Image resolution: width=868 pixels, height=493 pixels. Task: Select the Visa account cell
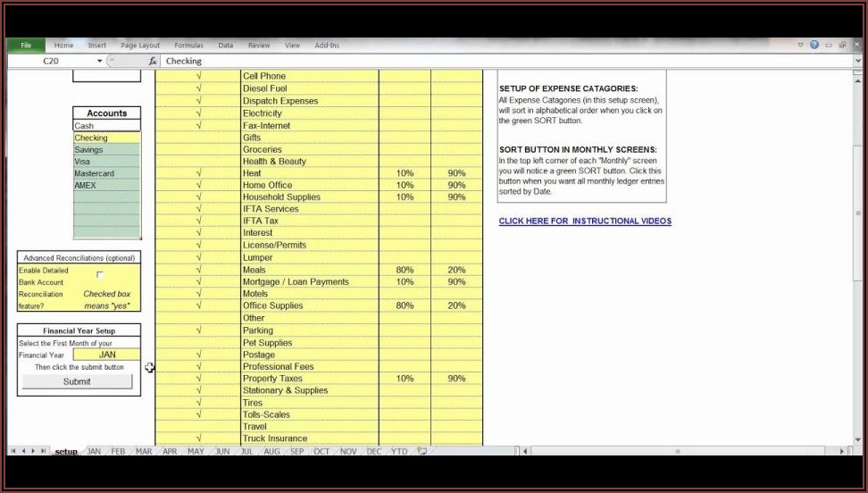[x=107, y=162]
